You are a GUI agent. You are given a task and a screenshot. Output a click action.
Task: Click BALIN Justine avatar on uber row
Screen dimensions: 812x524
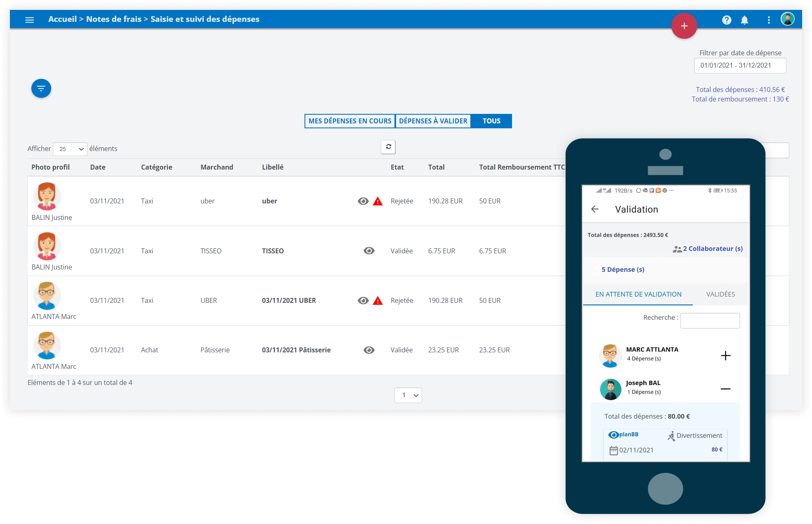(47, 196)
